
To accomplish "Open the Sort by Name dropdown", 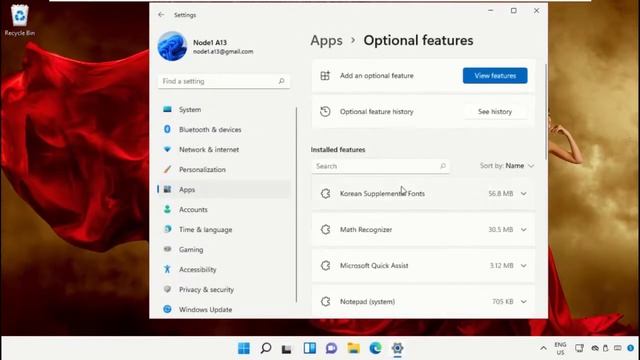I will point(507,166).
